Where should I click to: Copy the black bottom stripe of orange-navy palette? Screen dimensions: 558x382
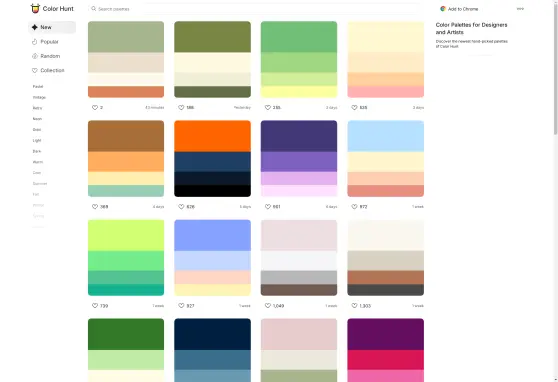[212, 191]
